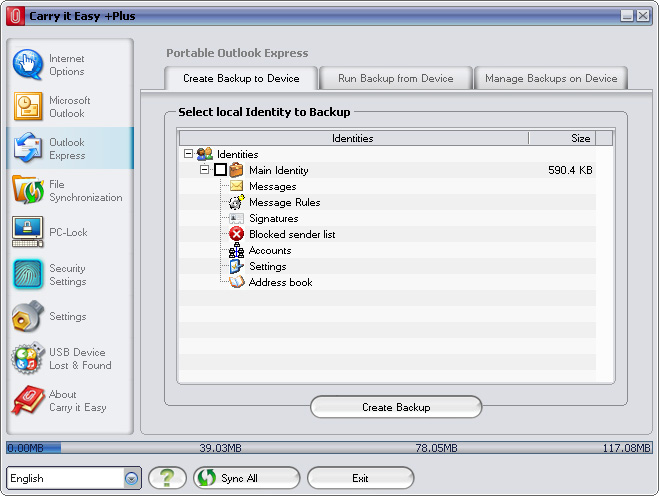659x496 pixels.
Task: Select the Main Identity label
Action: pos(279,170)
